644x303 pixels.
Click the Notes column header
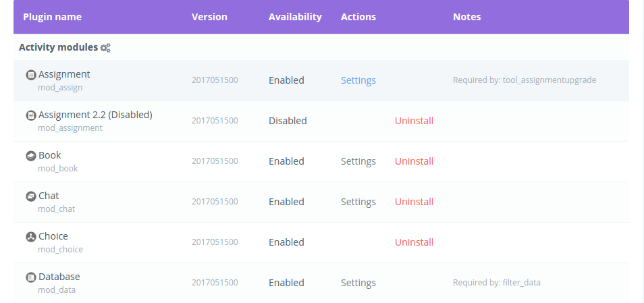466,17
